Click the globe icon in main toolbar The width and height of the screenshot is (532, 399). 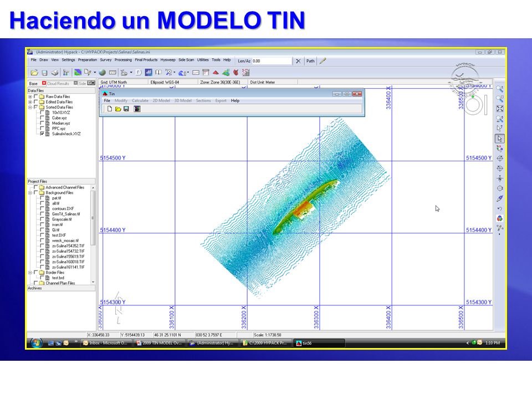102,73
